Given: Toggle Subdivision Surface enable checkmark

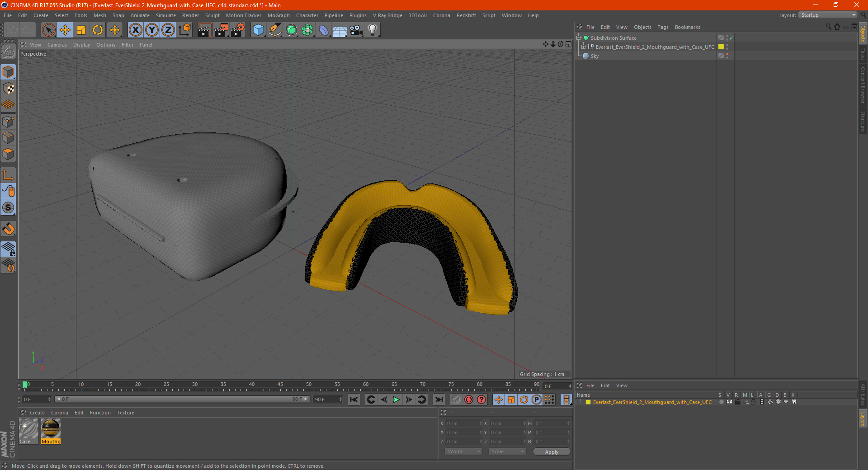Looking at the screenshot, I should coord(731,38).
